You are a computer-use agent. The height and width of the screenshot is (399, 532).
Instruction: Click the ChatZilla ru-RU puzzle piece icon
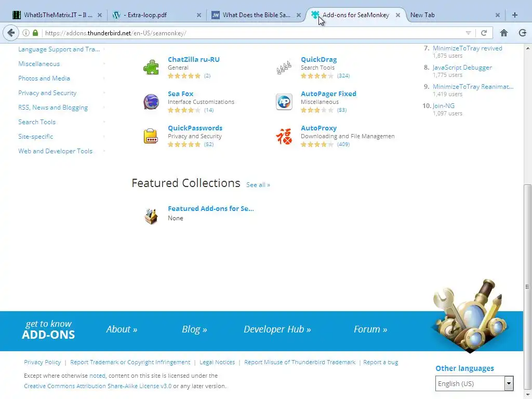151,67
